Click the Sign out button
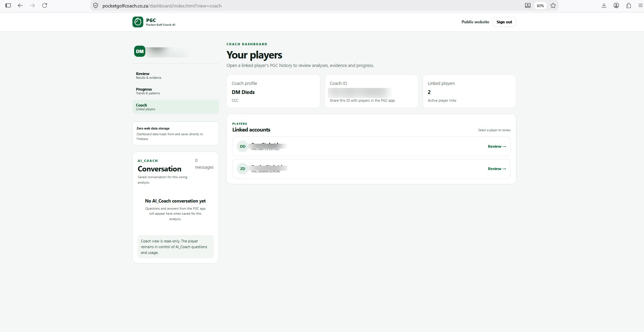 (x=504, y=22)
